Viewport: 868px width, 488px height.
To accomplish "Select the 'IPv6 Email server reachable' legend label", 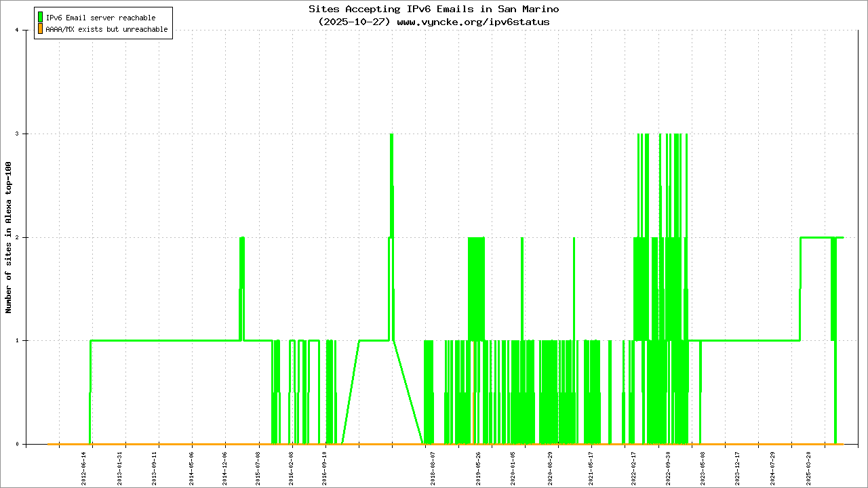I will pyautogui.click(x=100, y=18).
